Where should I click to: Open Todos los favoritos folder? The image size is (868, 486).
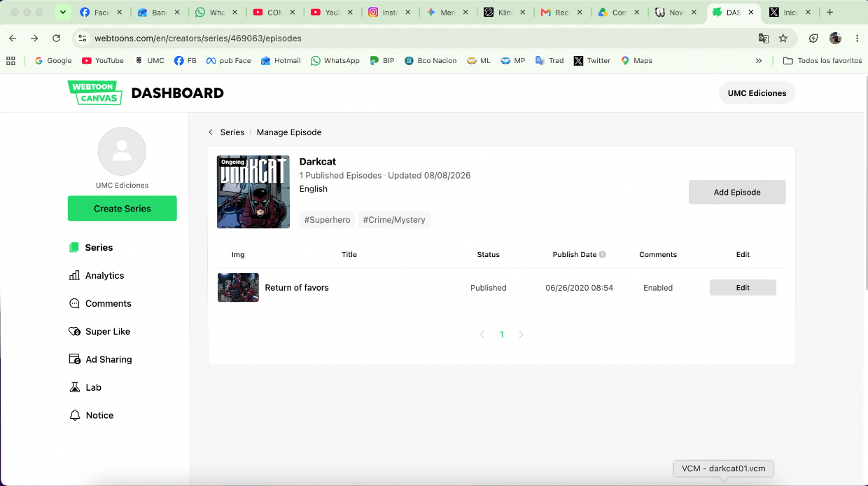822,61
